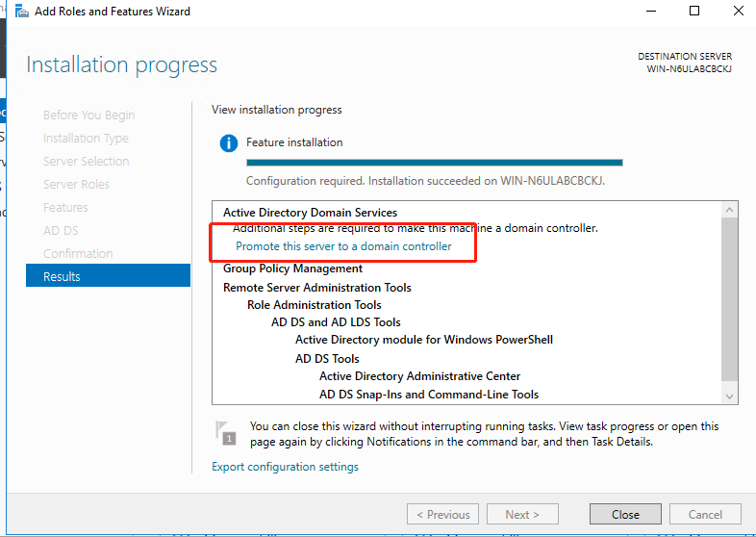Minimize the wizard window

click(x=651, y=11)
